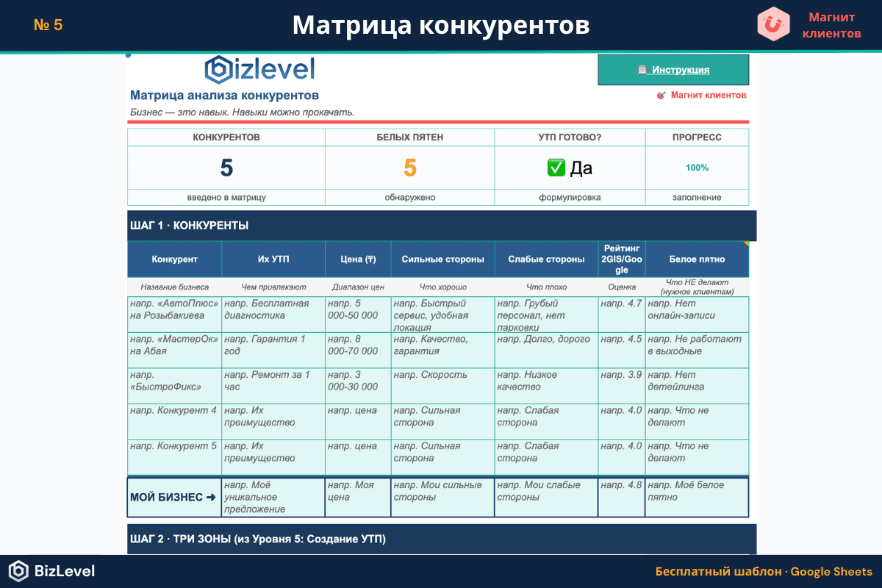Select the БЕЛЫХ ПЯТЕН counter showing 5
This screenshot has width=882, height=588.
[x=409, y=168]
